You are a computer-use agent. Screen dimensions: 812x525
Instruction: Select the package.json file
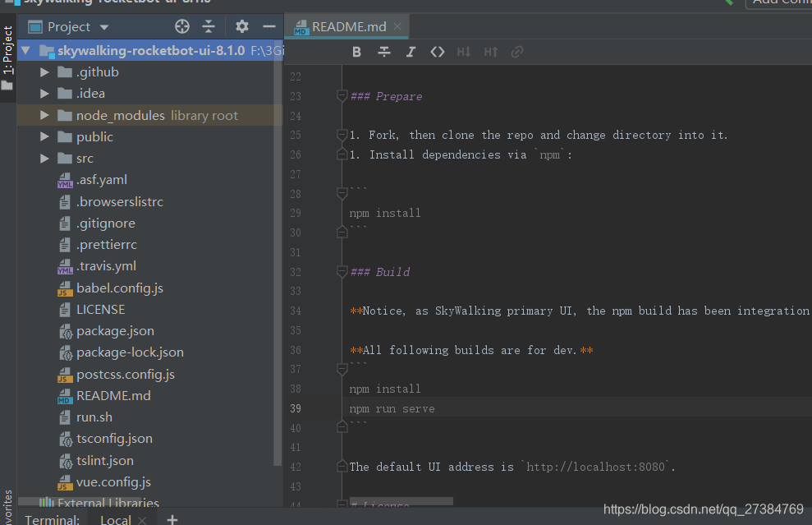(x=115, y=330)
